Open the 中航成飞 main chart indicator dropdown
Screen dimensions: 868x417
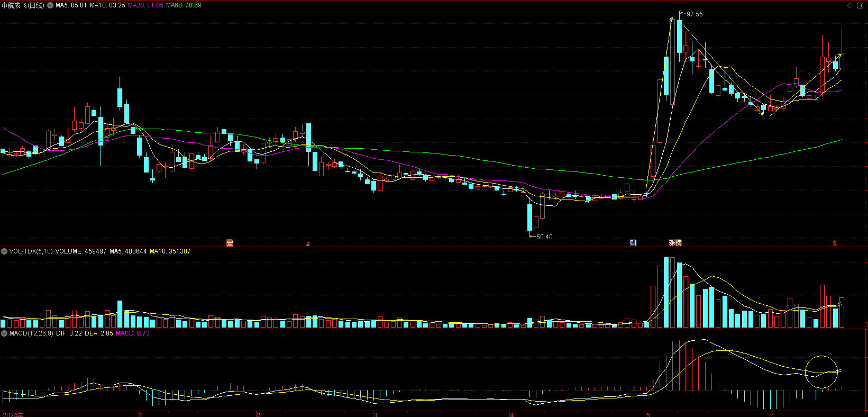point(50,5)
